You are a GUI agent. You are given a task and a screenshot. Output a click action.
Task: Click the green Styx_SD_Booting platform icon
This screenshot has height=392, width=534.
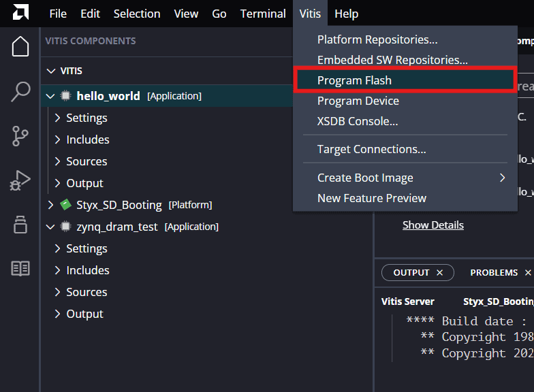click(x=65, y=205)
